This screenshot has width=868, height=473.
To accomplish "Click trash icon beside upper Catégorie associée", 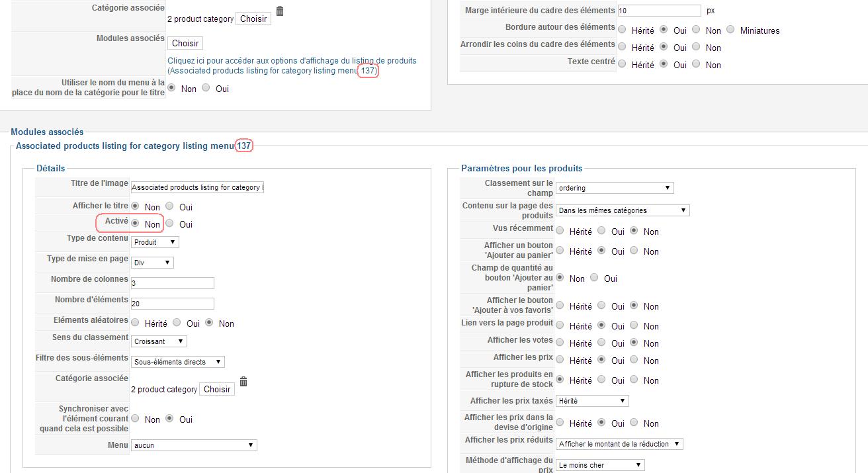I will click(280, 11).
